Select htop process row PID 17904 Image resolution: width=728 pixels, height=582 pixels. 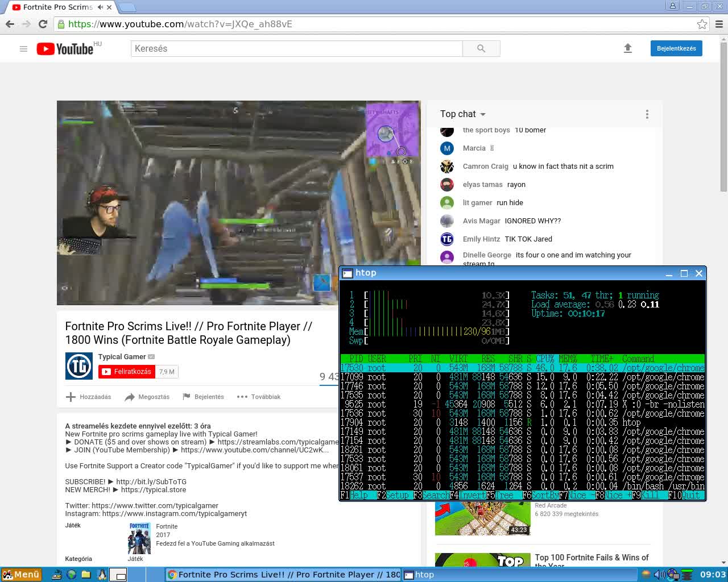522,422
